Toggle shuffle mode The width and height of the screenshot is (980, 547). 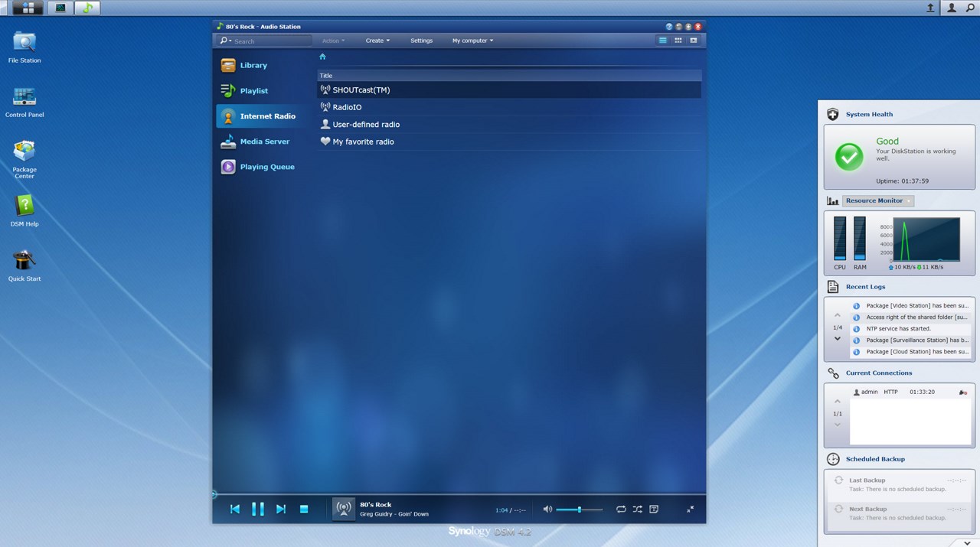tap(637, 509)
